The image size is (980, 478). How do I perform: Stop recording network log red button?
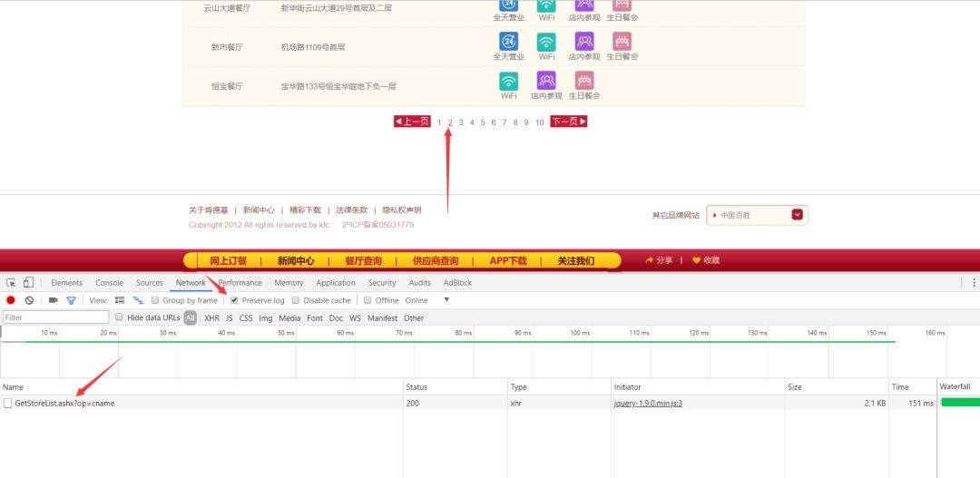click(11, 300)
